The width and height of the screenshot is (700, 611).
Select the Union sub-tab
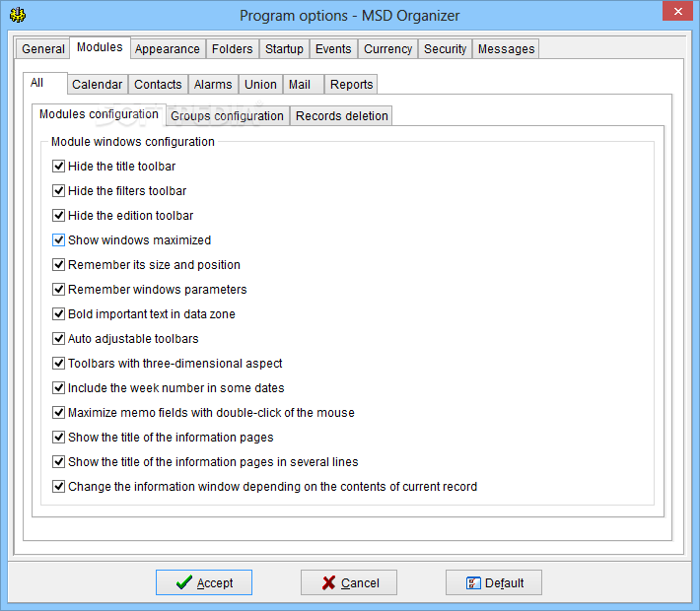(260, 85)
